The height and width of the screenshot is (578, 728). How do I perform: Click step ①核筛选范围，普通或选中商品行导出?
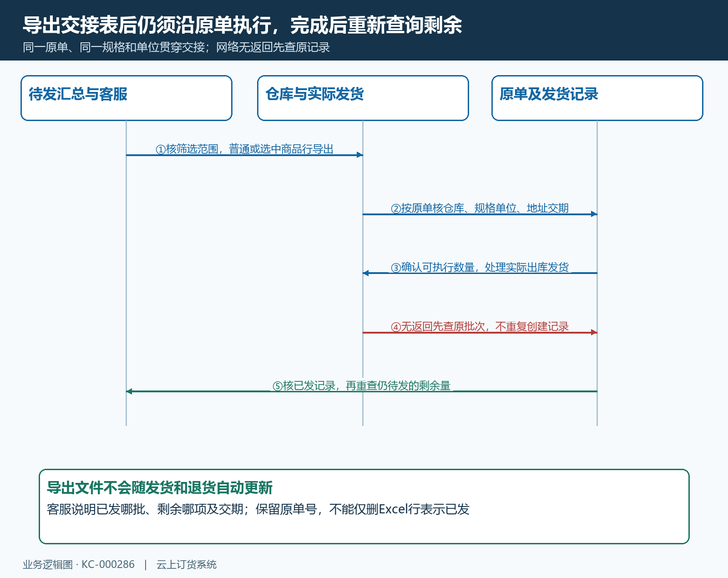pyautogui.click(x=245, y=149)
